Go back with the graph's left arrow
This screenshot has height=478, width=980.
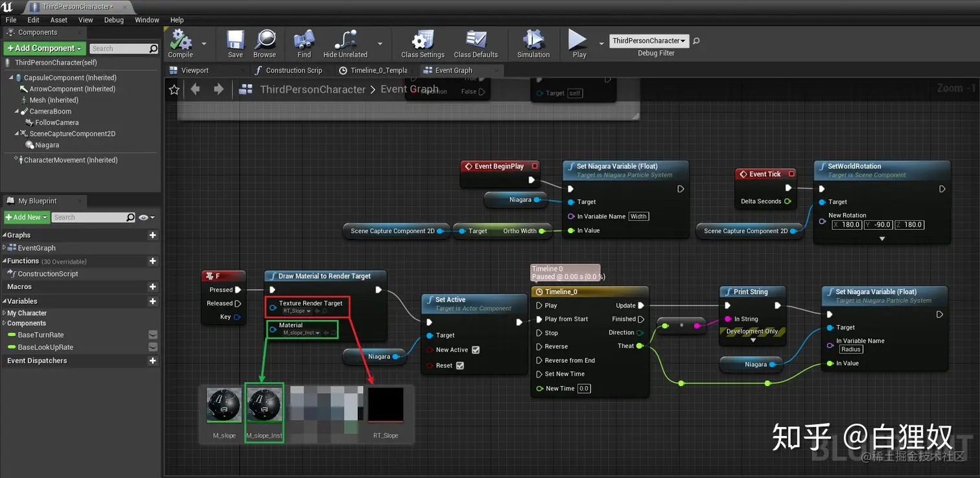pyautogui.click(x=195, y=89)
